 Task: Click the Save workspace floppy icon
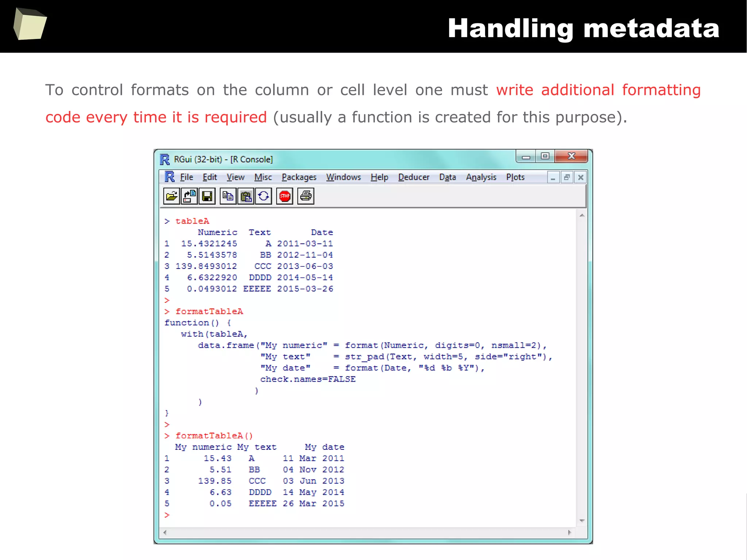coord(207,196)
